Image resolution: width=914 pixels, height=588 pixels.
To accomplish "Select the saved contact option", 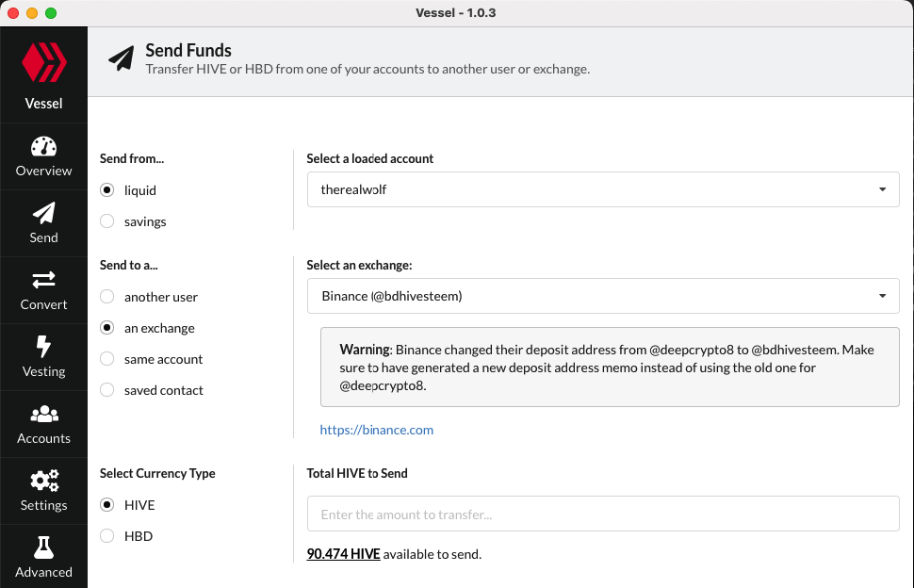I will 106,390.
